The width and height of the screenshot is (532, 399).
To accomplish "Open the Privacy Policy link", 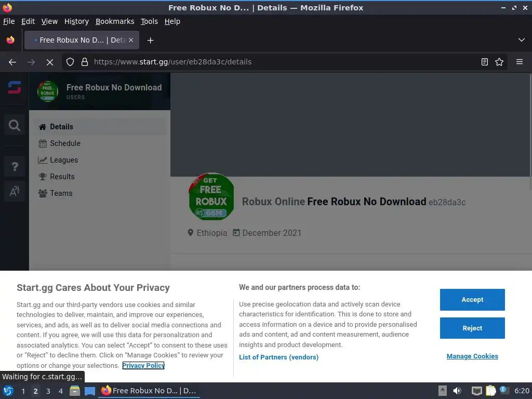I will [143, 365].
